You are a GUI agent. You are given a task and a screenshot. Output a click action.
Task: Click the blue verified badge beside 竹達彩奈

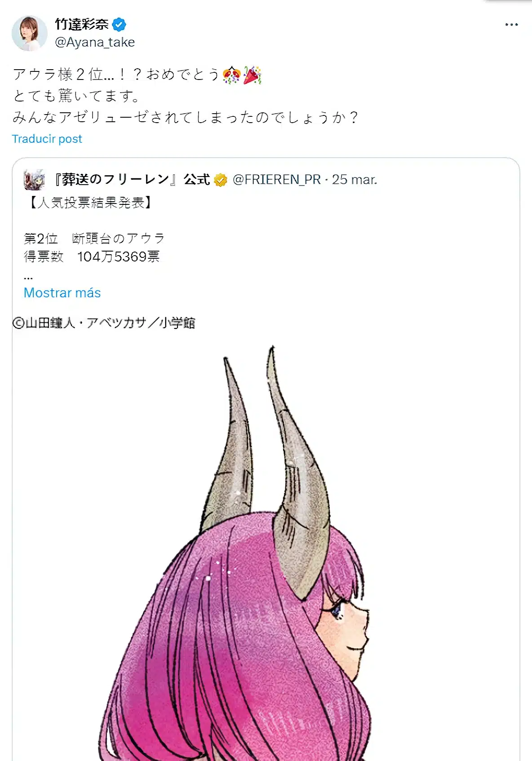pyautogui.click(x=119, y=24)
